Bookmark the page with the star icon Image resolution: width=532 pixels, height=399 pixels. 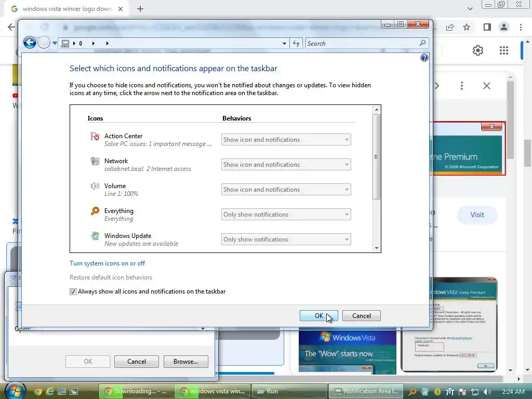[x=467, y=27]
